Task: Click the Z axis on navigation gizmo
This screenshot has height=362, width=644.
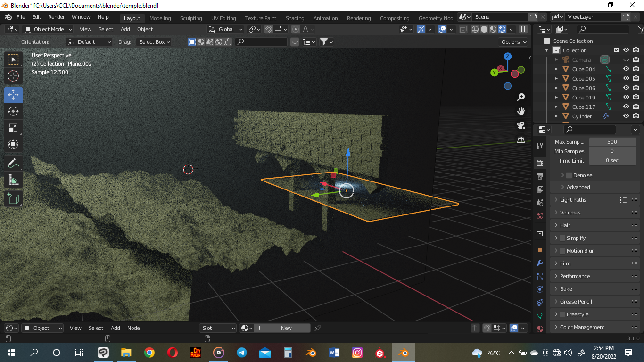Action: point(508,57)
